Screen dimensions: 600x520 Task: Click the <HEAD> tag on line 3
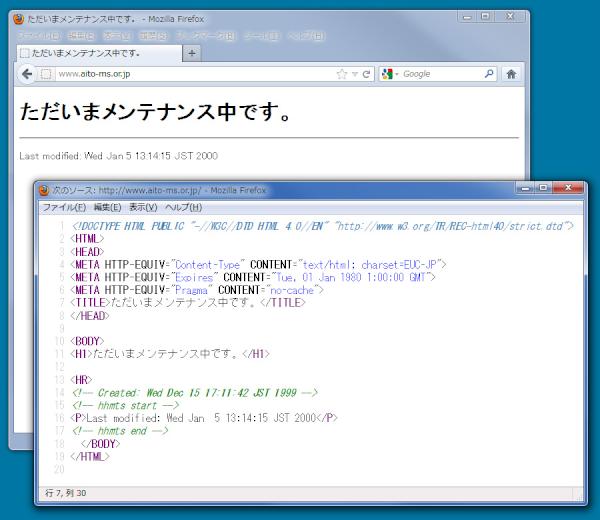[87, 252]
